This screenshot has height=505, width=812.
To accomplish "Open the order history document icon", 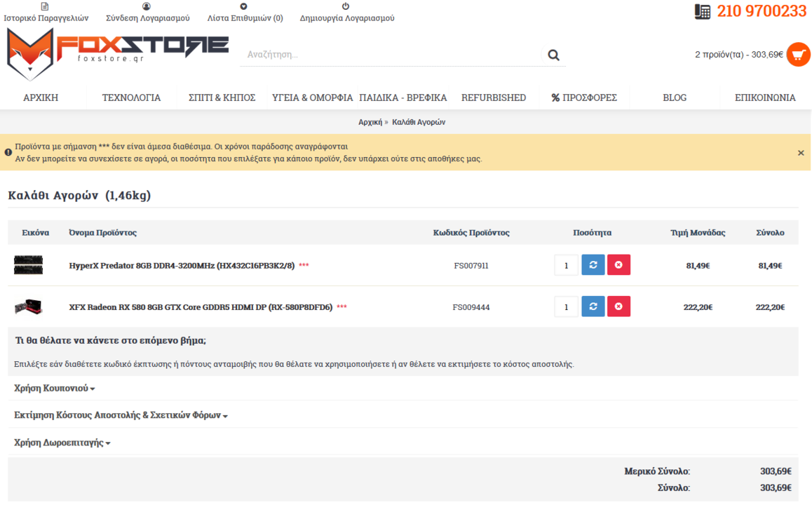I will (45, 6).
